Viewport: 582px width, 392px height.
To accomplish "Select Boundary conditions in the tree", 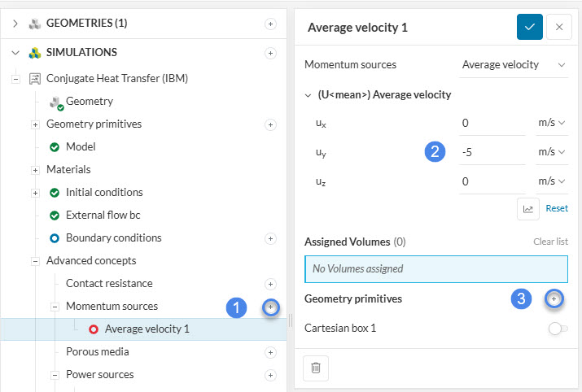I will [x=113, y=238].
